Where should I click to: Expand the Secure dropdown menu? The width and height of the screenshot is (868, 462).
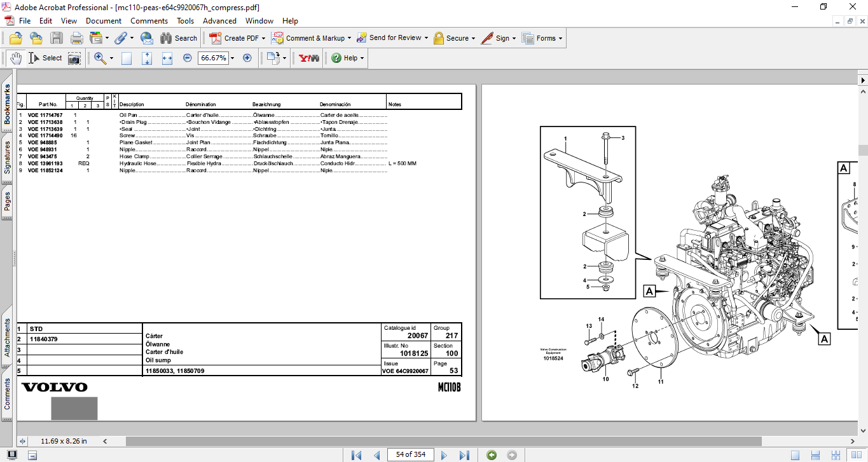coord(474,38)
